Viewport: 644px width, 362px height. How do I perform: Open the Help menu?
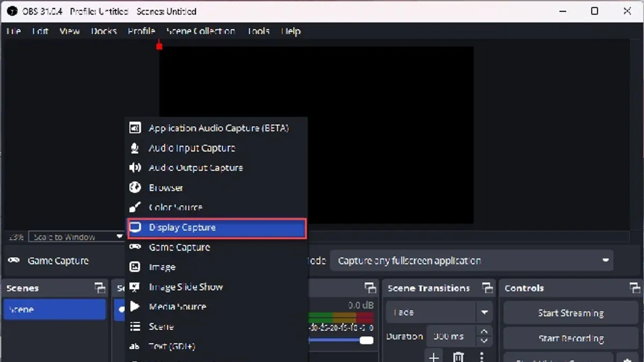coord(291,31)
